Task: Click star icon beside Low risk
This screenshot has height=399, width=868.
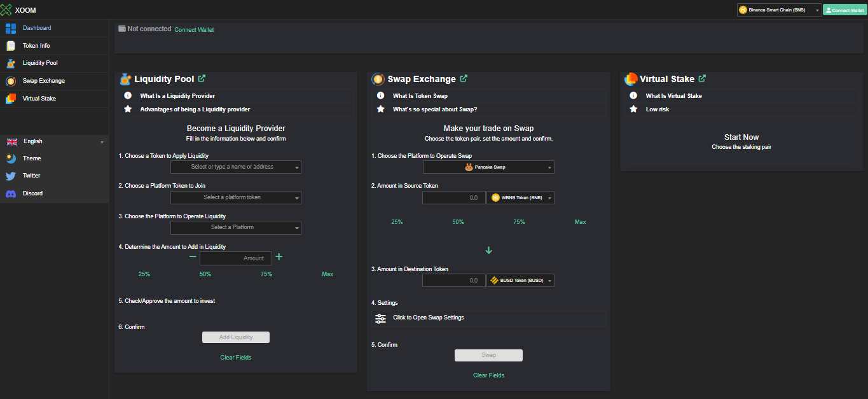Action: [x=633, y=109]
